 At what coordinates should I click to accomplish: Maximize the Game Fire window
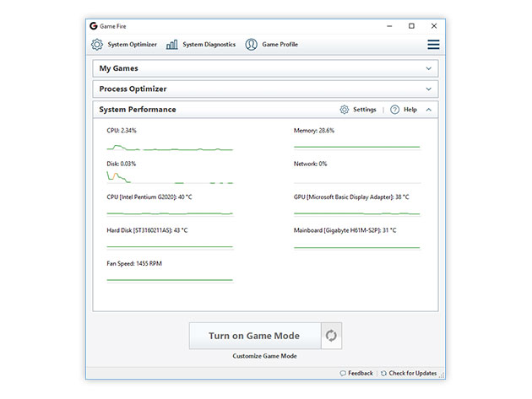pyautogui.click(x=411, y=26)
